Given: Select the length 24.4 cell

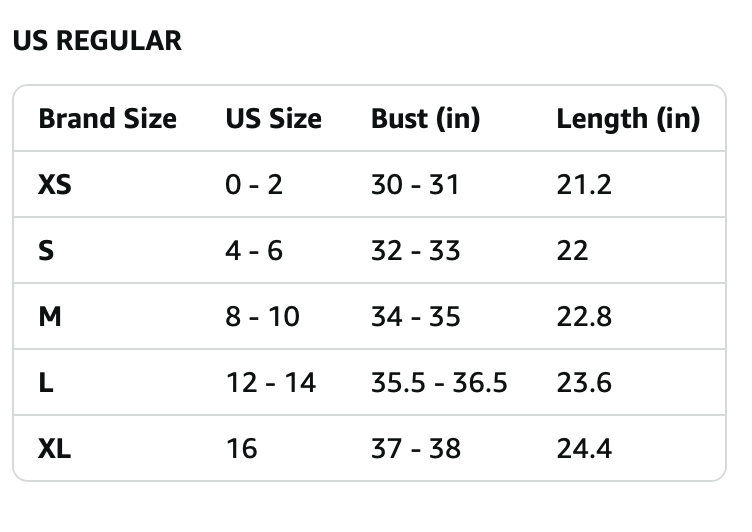Looking at the screenshot, I should click(x=584, y=448).
